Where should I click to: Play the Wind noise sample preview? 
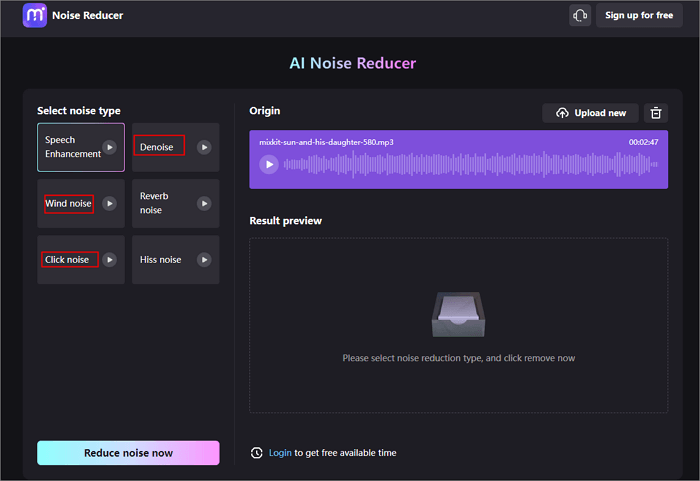click(x=110, y=203)
